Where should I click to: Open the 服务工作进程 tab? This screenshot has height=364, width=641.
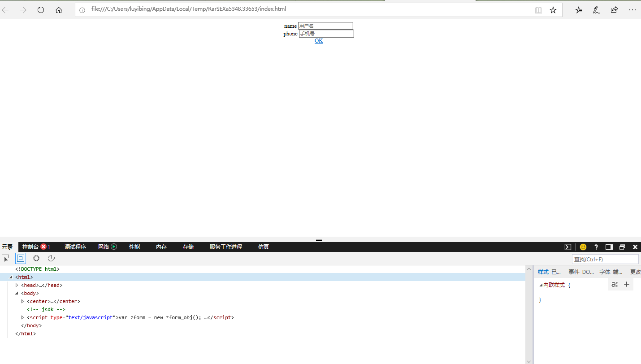[226, 247]
